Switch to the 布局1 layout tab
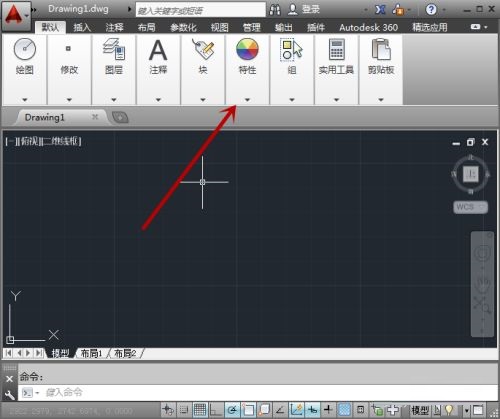The image size is (500, 419). [x=91, y=353]
